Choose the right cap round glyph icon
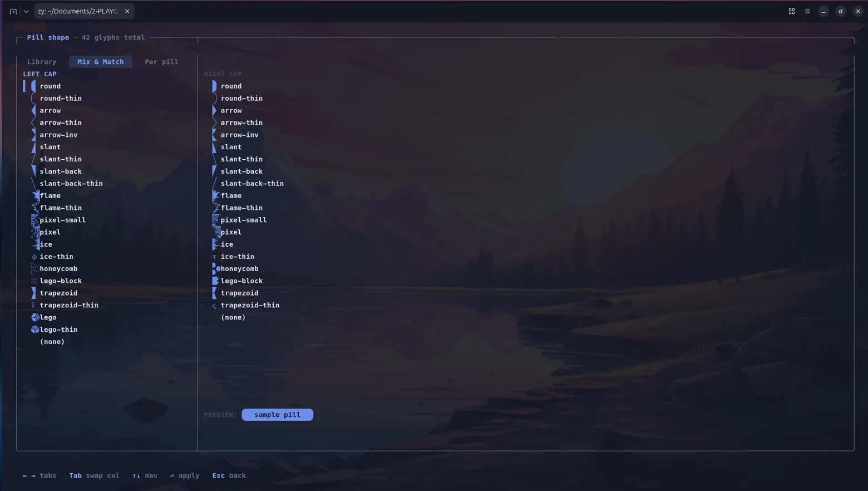 click(x=214, y=86)
